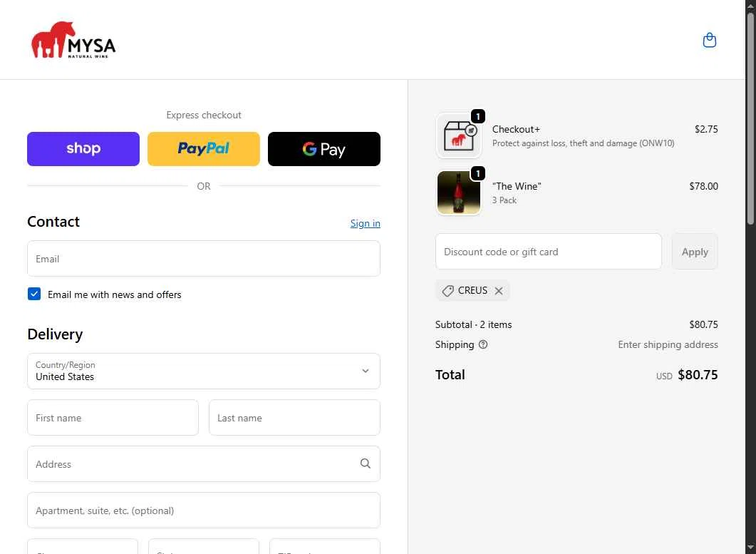Select the "3 Pack" variant text
The height and width of the screenshot is (554, 756).
pyautogui.click(x=504, y=200)
